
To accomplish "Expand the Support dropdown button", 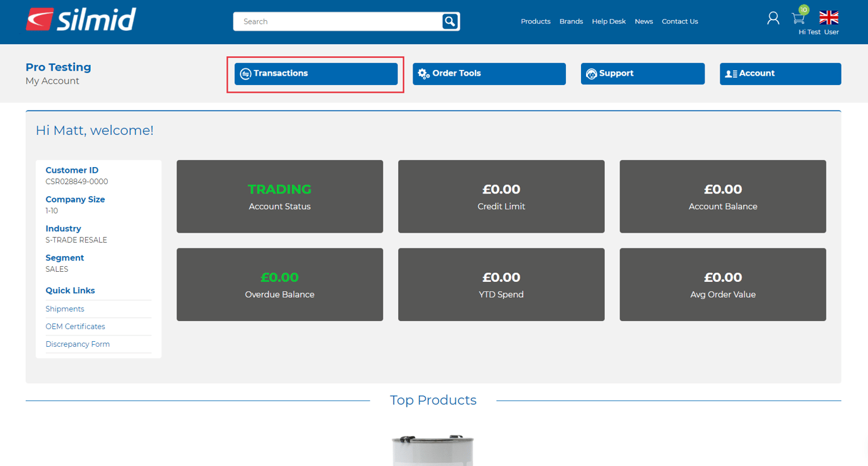I will tap(642, 74).
